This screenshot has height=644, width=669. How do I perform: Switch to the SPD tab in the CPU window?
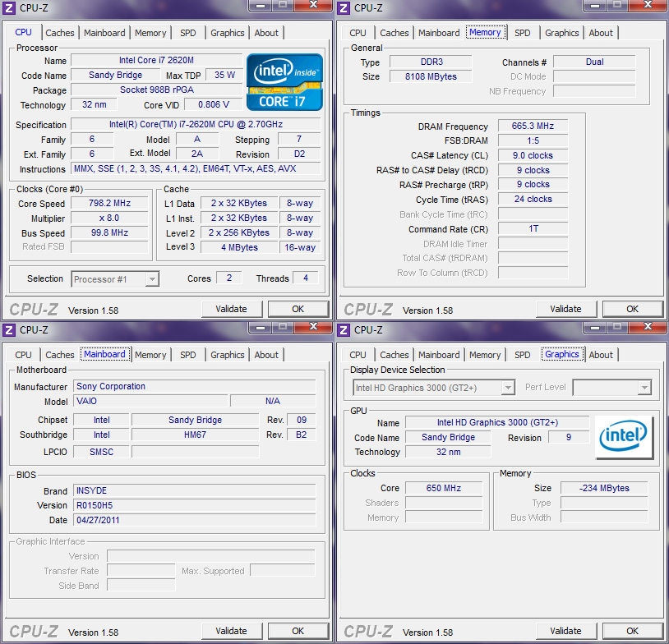point(187,33)
